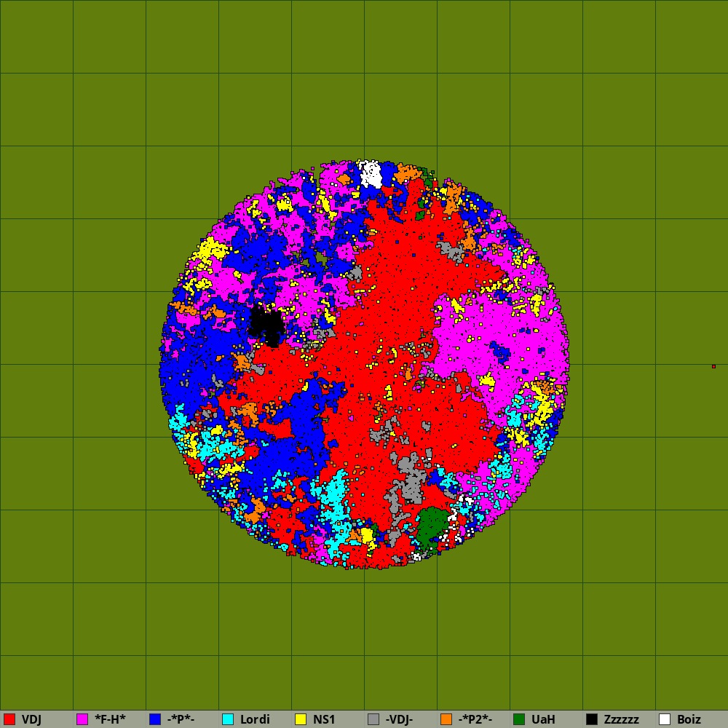Click the cyan Lordi legend swatch

click(x=228, y=719)
